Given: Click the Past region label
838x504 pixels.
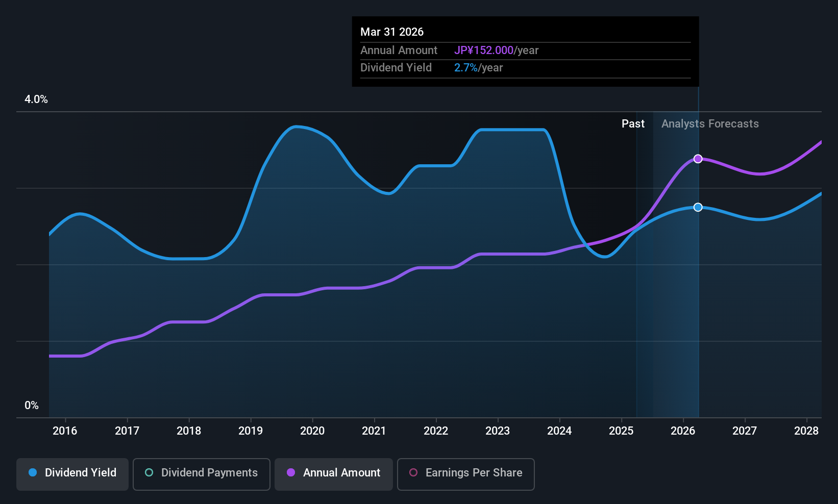Looking at the screenshot, I should pos(633,124).
